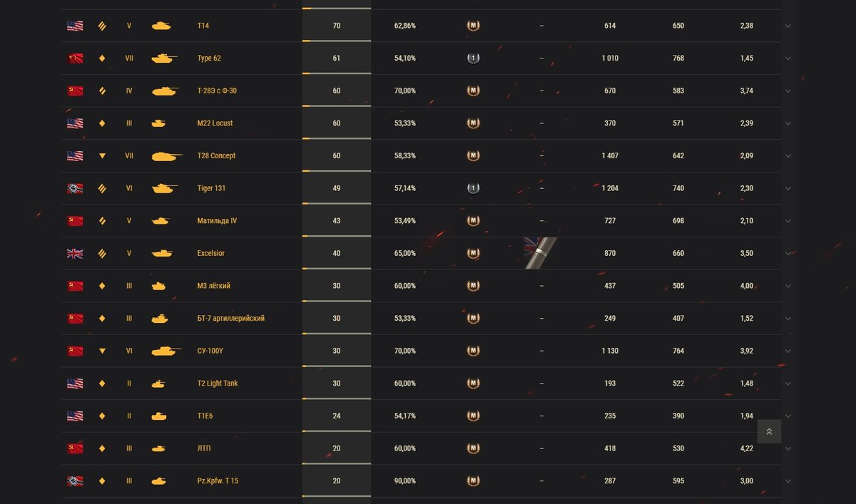Viewport: 856px width, 504px height.
Task: Expand the Т-28Э с Ф-30 row chevron
Action: pos(788,91)
